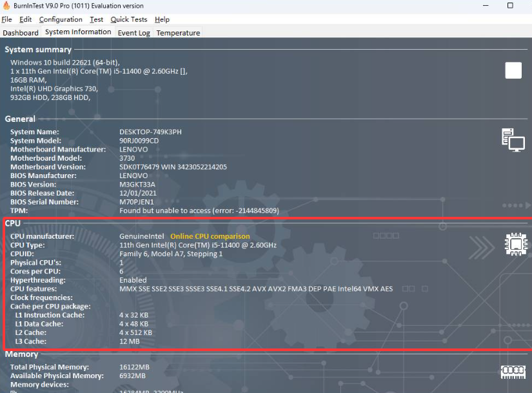
Task: Click the 932GB HDD, 238GB HDD line
Action: [x=50, y=97]
